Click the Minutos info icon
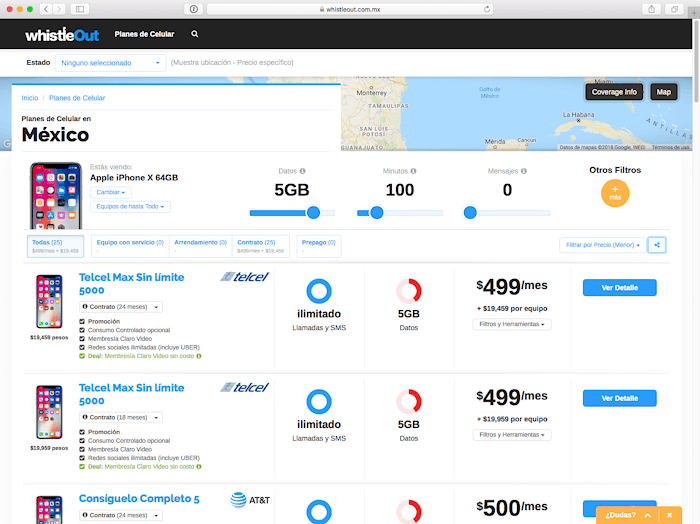This screenshot has width=700, height=524. pos(413,171)
